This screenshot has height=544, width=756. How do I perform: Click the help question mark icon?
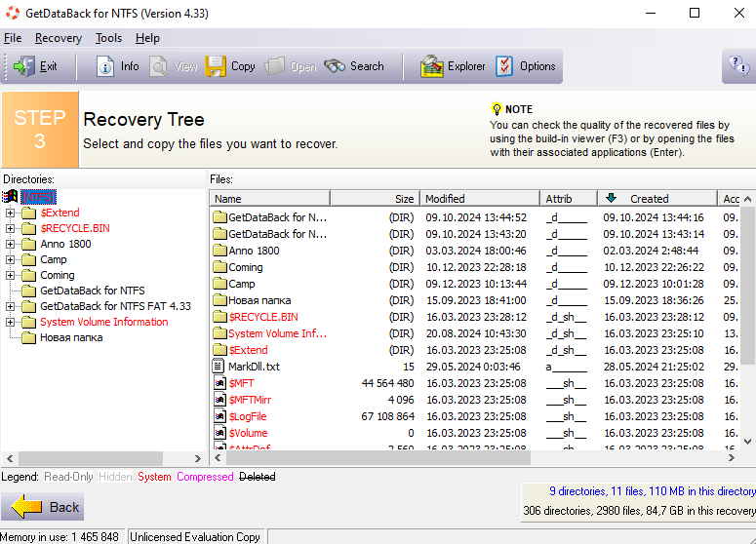click(x=739, y=65)
